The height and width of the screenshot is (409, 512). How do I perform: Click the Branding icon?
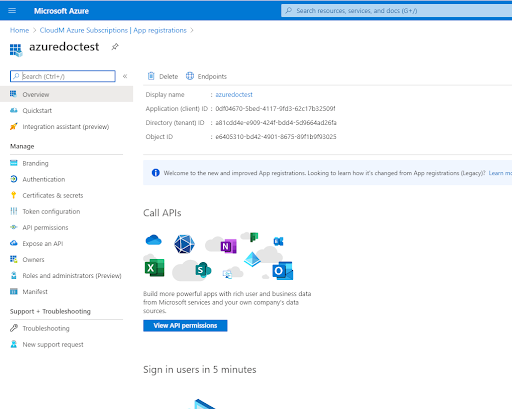pyautogui.click(x=14, y=163)
